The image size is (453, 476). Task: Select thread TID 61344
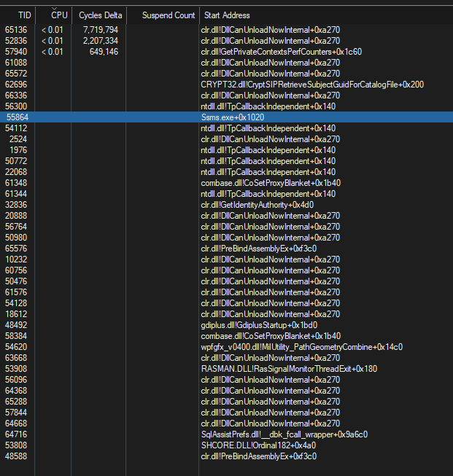[226, 194]
